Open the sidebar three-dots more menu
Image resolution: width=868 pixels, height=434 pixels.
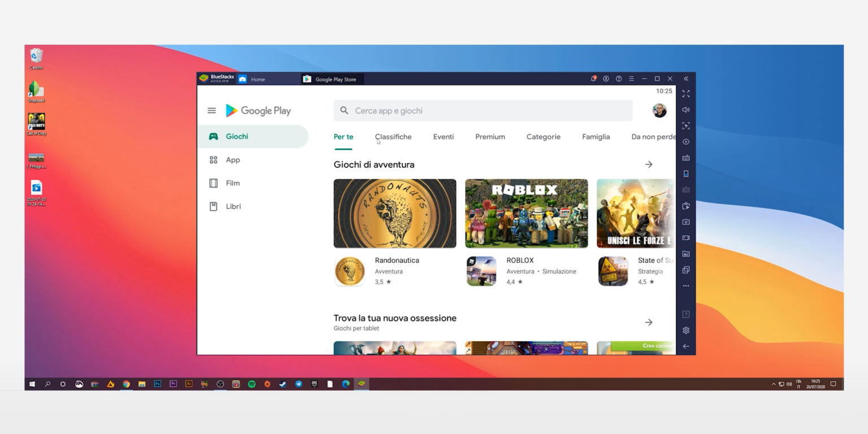click(685, 285)
